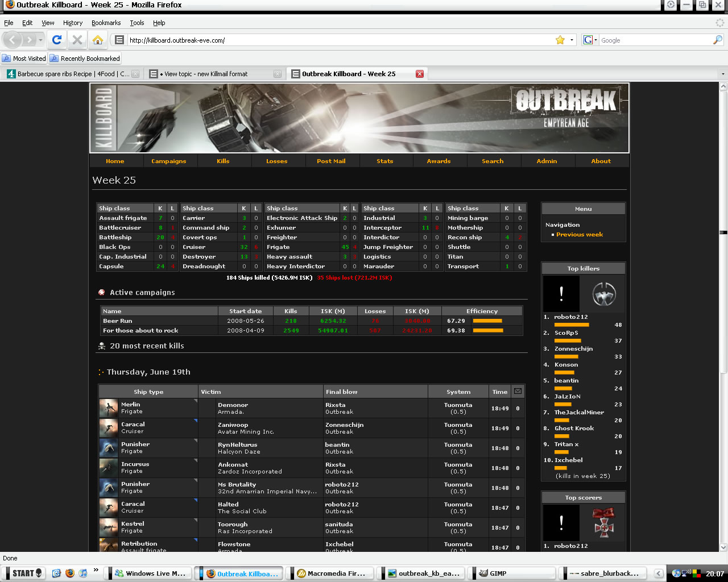Screen dimensions: 728x582
Task: Bookmark this page with the star
Action: pyautogui.click(x=560, y=40)
